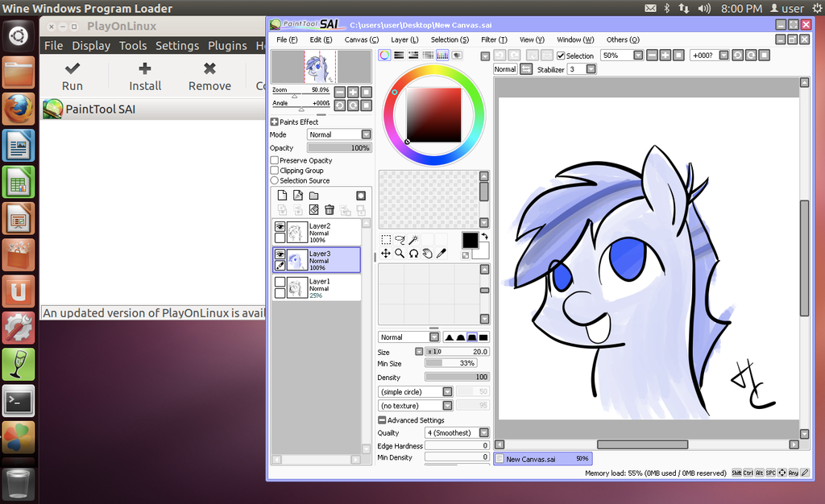Pick the Magic Wand tool
825x504 pixels.
pos(413,238)
